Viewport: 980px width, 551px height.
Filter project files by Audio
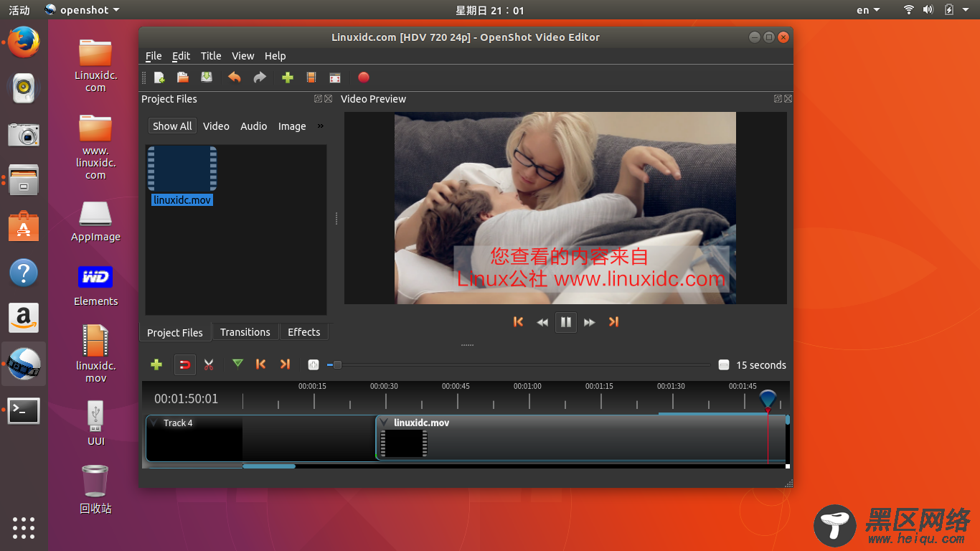coord(254,126)
